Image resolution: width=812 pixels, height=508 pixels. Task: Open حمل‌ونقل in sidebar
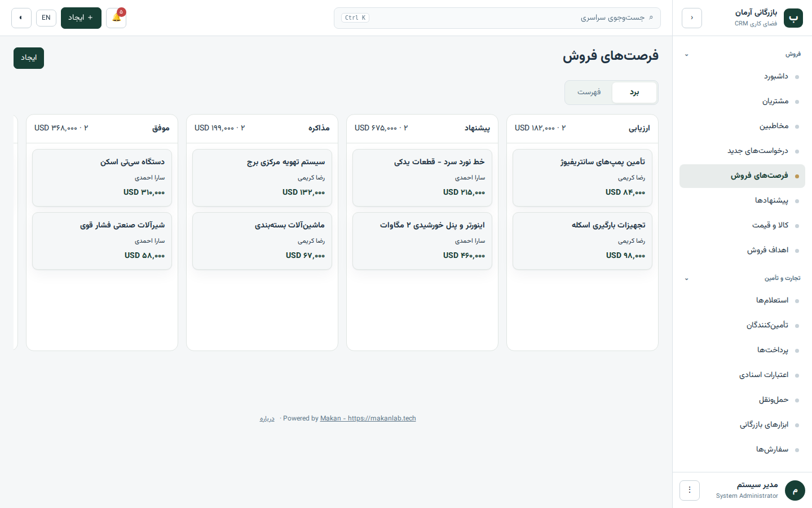point(742,400)
